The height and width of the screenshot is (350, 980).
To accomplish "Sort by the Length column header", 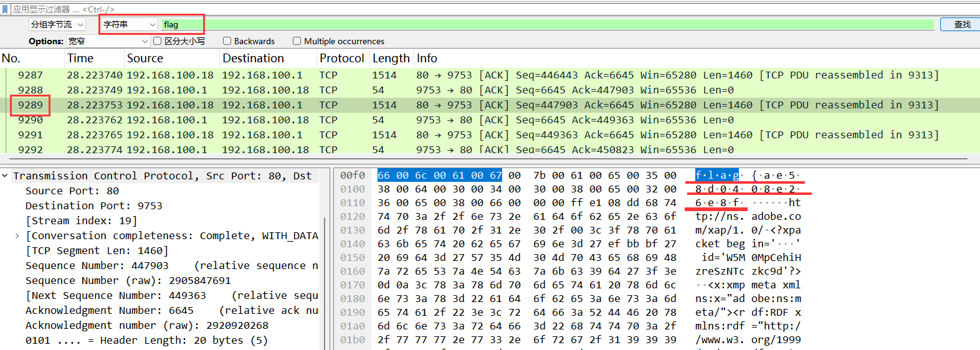I will [391, 58].
